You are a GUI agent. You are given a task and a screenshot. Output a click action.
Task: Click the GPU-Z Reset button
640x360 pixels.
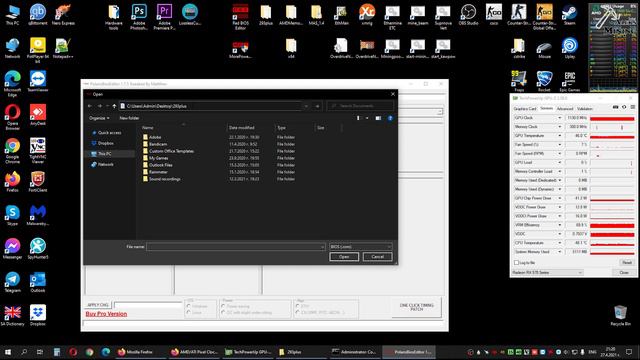pyautogui.click(x=627, y=262)
